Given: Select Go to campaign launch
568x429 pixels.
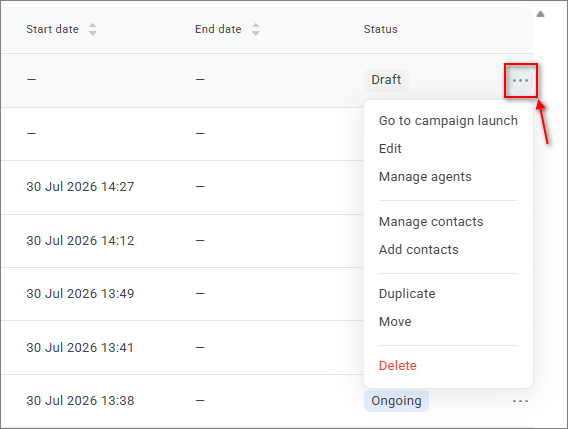Looking at the screenshot, I should tap(448, 121).
